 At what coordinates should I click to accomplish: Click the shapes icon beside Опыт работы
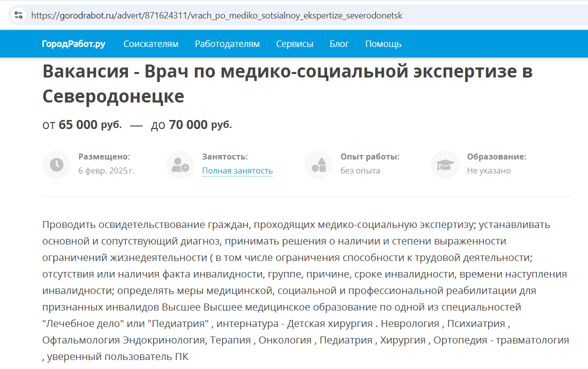pyautogui.click(x=318, y=164)
